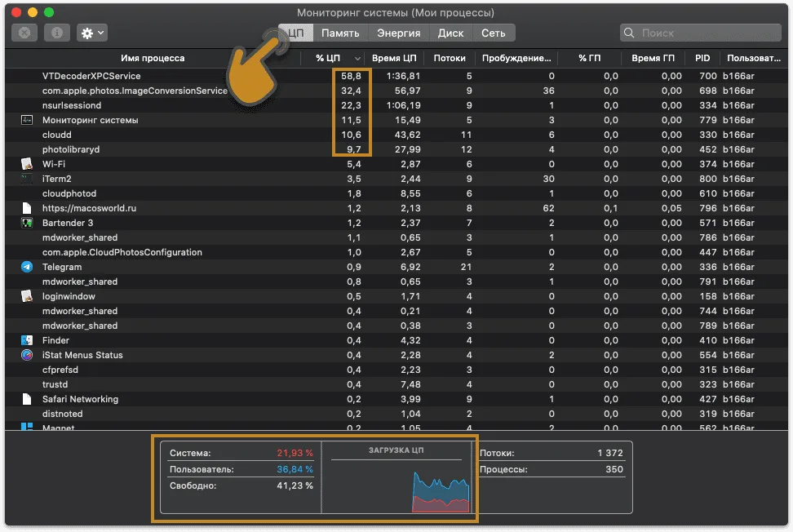The height and width of the screenshot is (532, 793).
Task: Click the magnifier icon in search field
Action: pyautogui.click(x=629, y=33)
